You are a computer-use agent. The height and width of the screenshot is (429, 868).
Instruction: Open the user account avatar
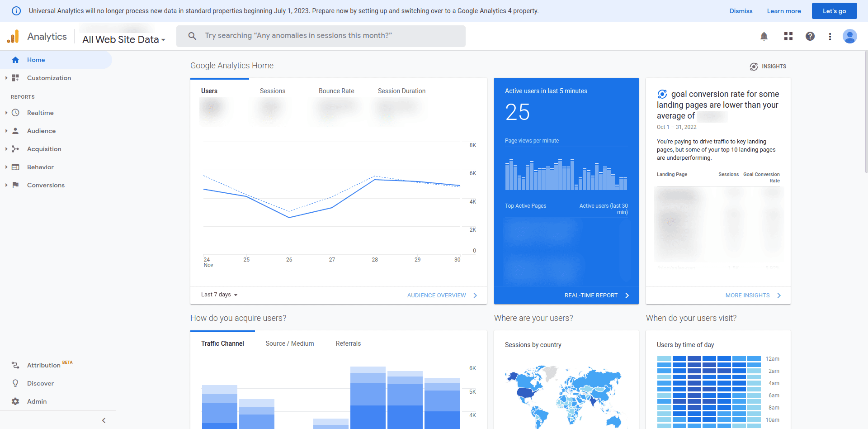click(850, 36)
